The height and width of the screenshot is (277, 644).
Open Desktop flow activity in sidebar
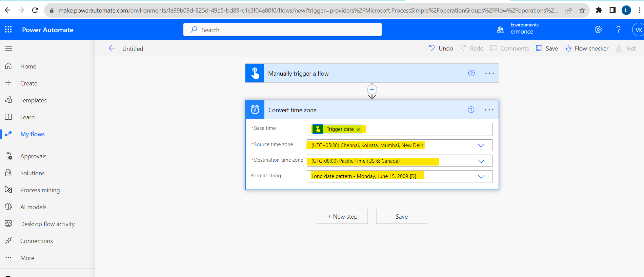click(47, 224)
